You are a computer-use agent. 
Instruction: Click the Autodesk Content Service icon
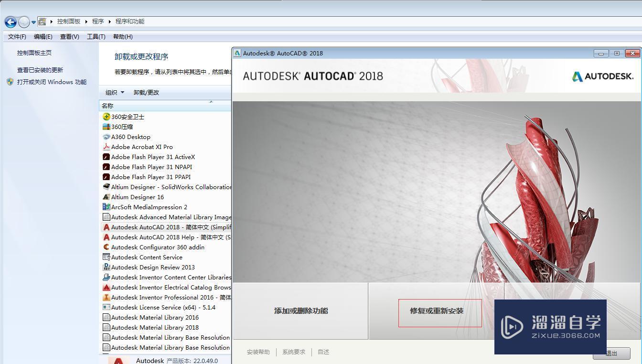click(x=106, y=257)
